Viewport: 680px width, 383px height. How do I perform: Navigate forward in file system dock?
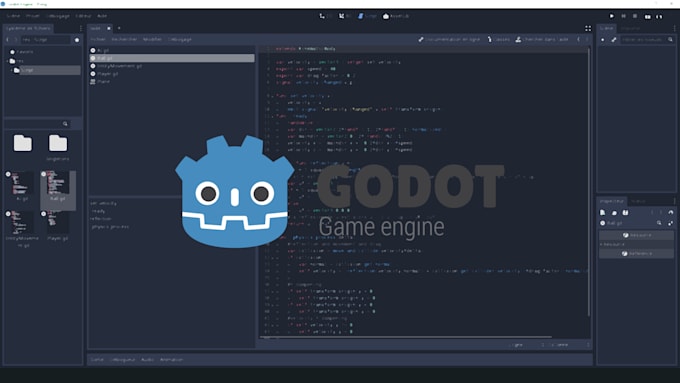coord(16,40)
